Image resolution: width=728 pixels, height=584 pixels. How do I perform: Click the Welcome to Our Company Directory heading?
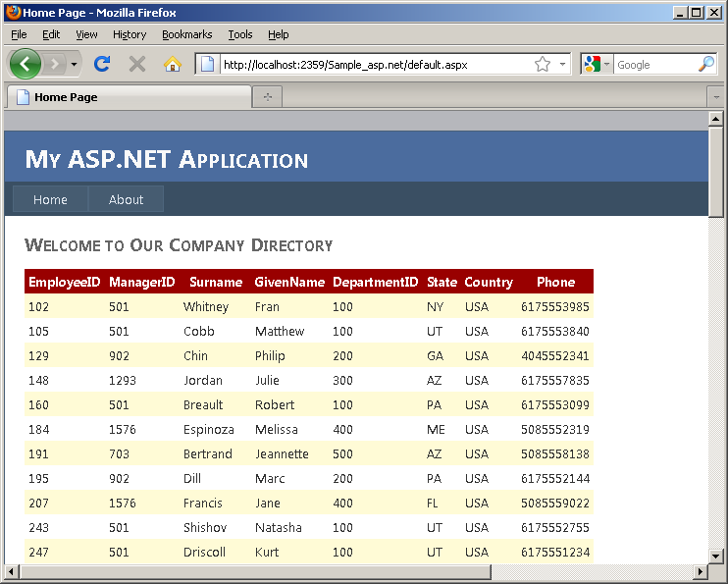click(179, 244)
